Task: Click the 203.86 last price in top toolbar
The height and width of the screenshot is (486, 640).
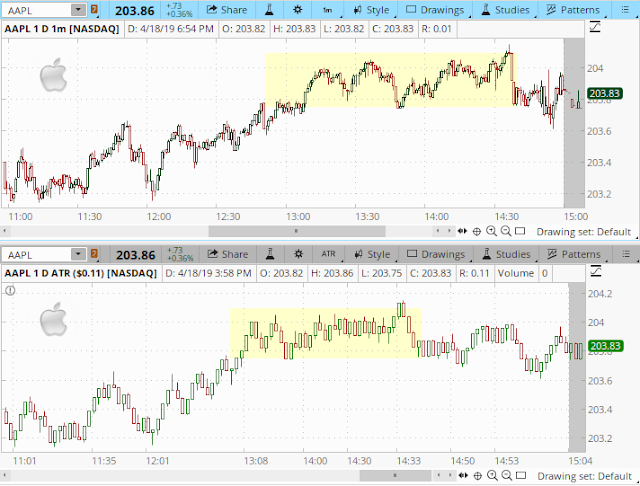Action: (x=135, y=11)
